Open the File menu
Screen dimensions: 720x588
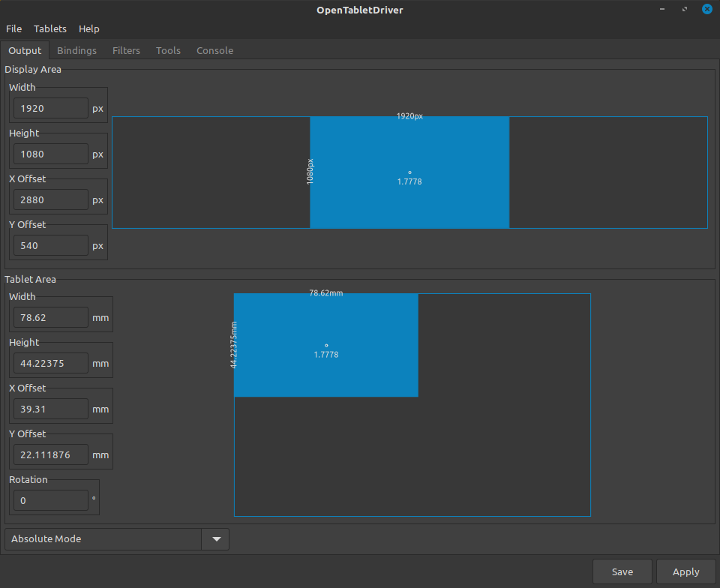click(13, 29)
